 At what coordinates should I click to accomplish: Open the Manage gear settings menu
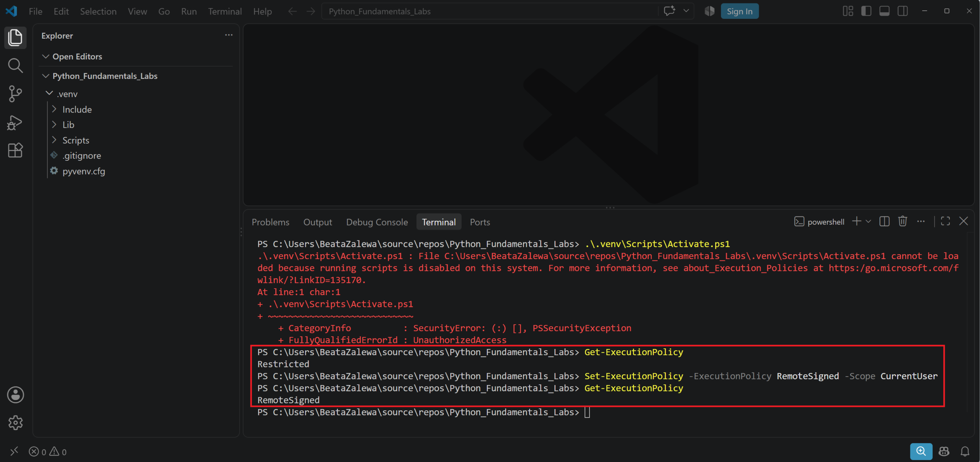(15, 423)
